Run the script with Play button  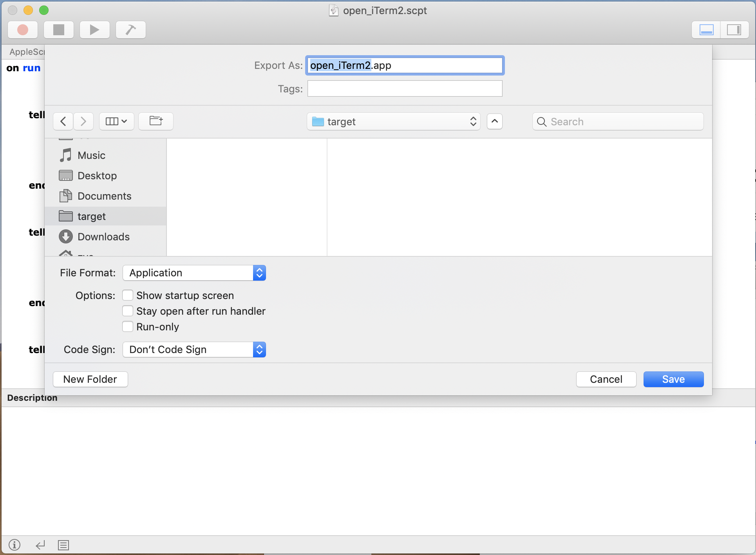pyautogui.click(x=94, y=30)
